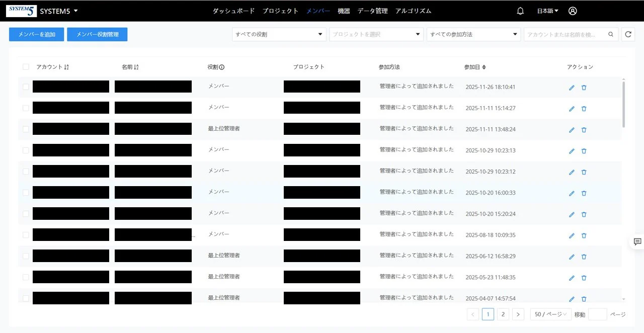Check the third member's row checkbox
The width and height of the screenshot is (644, 333).
[x=26, y=129]
